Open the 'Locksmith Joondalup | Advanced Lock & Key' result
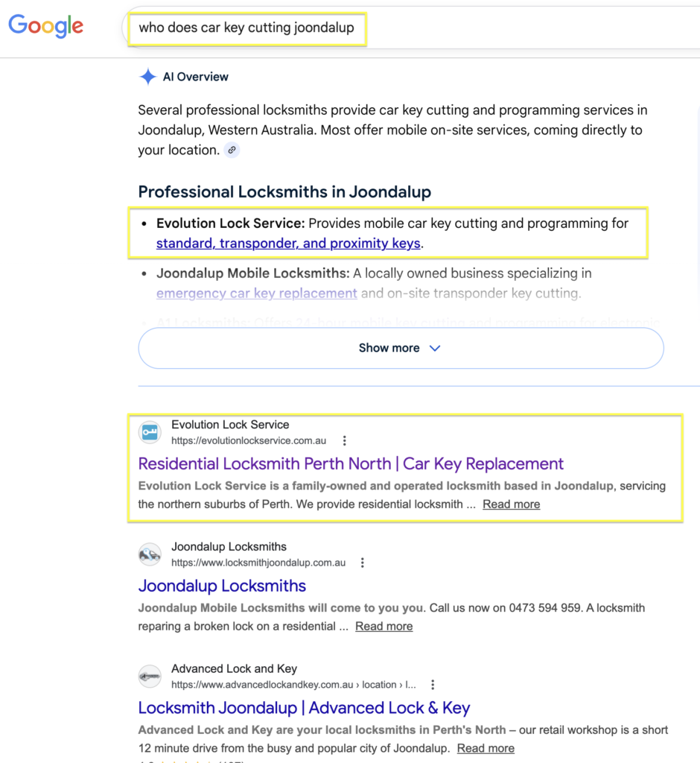 (304, 708)
